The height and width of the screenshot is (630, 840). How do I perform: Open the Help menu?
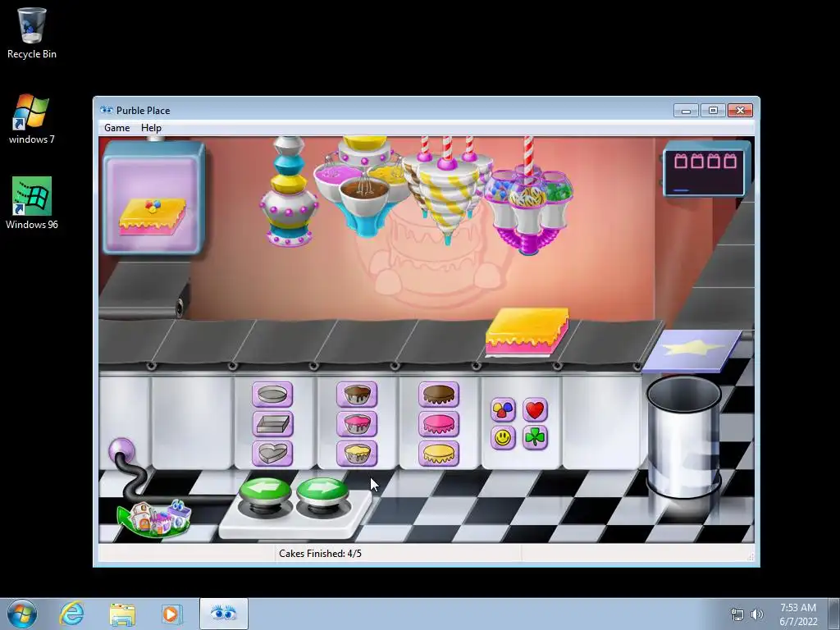pyautogui.click(x=151, y=128)
